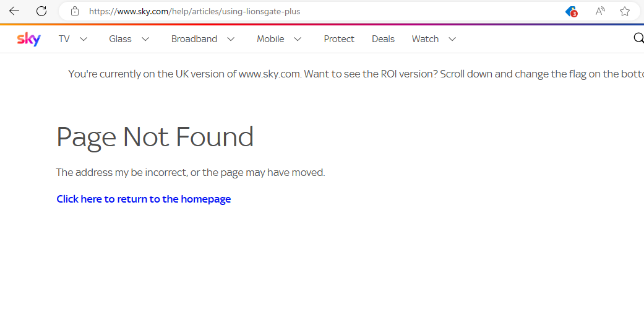Add this page to favorites

[625, 11]
